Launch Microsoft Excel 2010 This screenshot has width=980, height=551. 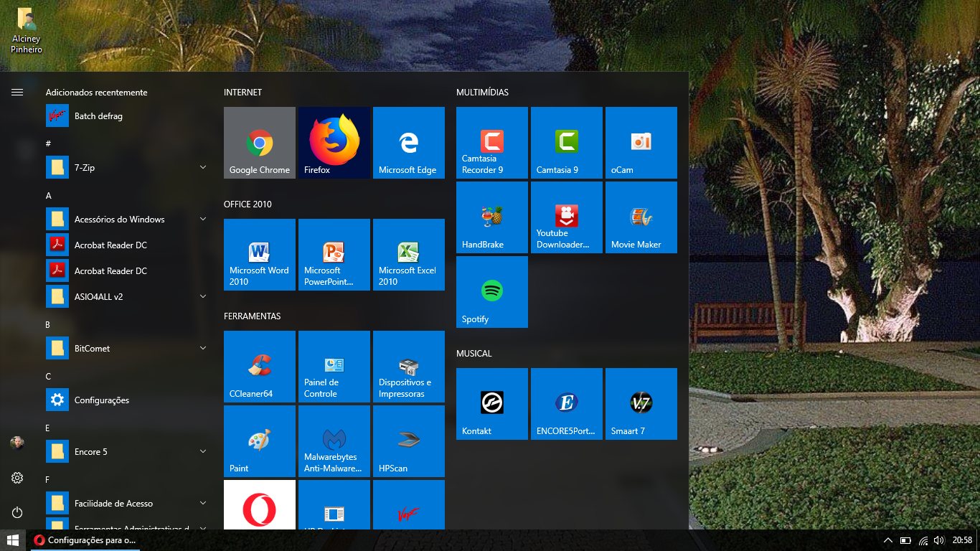point(409,255)
